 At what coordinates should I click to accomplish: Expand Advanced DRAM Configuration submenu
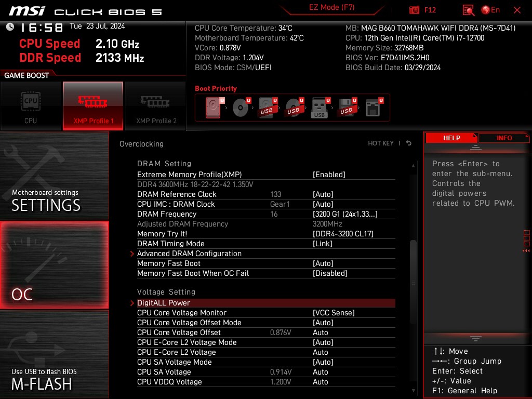(x=266, y=254)
